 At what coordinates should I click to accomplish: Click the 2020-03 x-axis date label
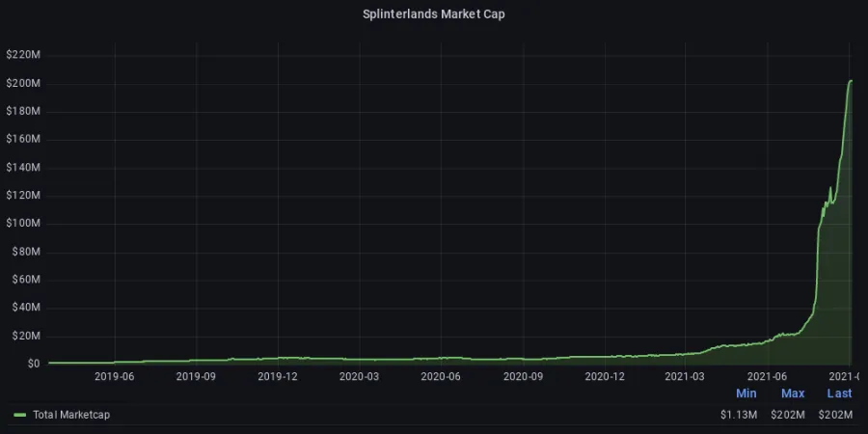(x=360, y=376)
